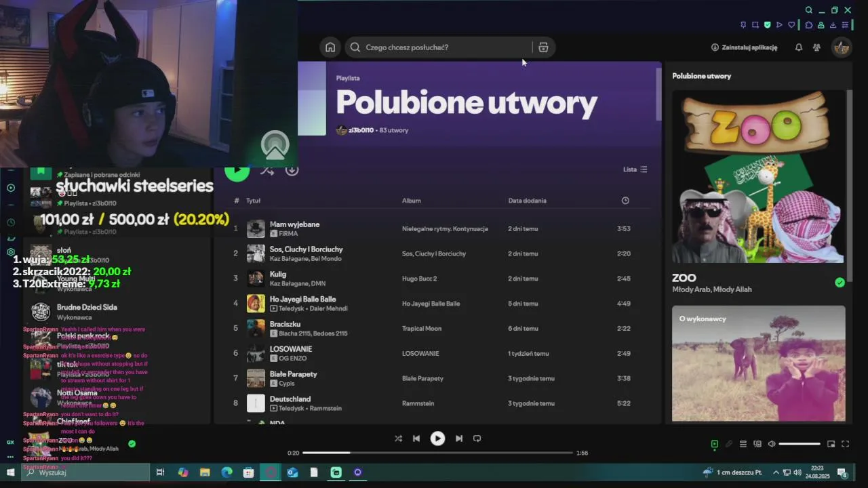Open the queue icon in player bar

(x=743, y=444)
